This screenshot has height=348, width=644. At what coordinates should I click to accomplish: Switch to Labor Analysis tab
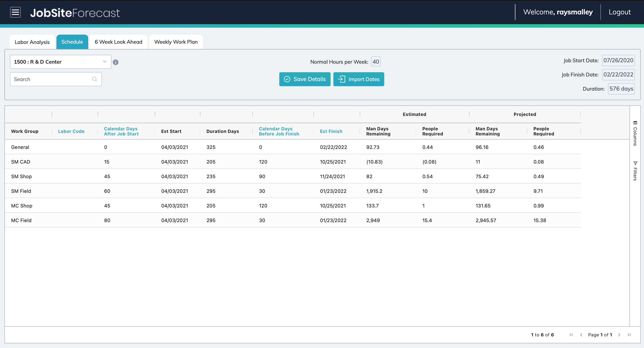[32, 42]
